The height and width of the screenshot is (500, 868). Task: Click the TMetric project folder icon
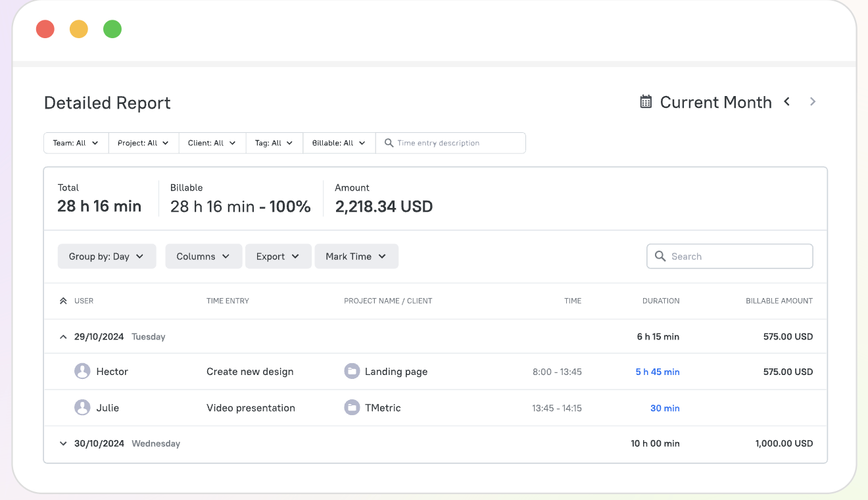click(352, 408)
